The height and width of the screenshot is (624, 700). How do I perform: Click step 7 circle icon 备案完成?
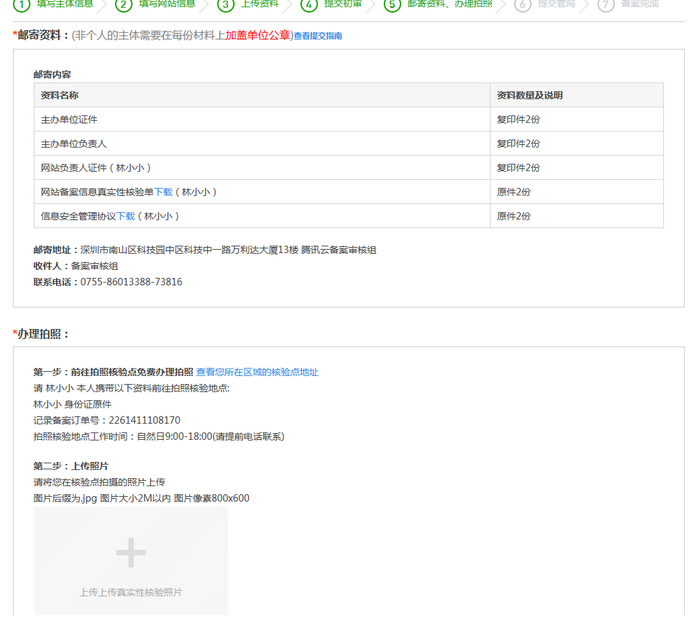pos(606,4)
